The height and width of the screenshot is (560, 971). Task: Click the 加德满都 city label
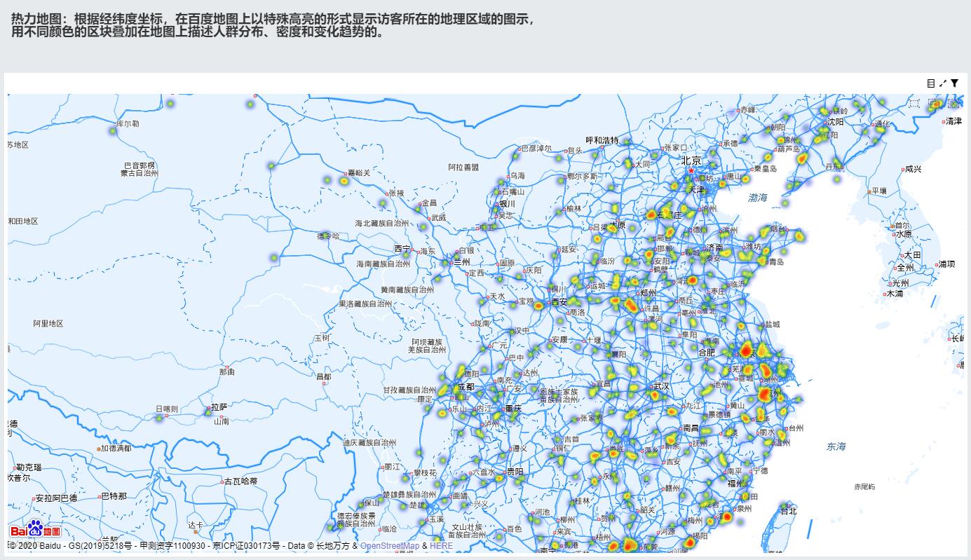[116, 448]
